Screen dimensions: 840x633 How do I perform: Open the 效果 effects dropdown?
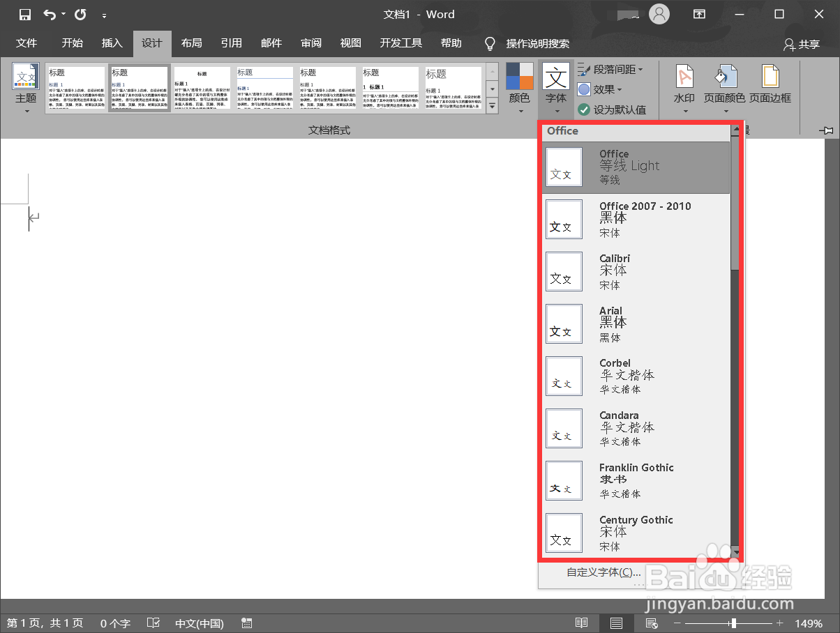(x=599, y=89)
